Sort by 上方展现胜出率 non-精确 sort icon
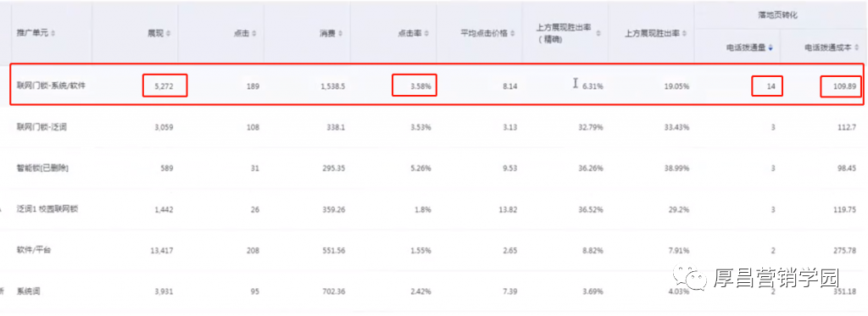Viewport: 868px width, 316px height. click(685, 35)
